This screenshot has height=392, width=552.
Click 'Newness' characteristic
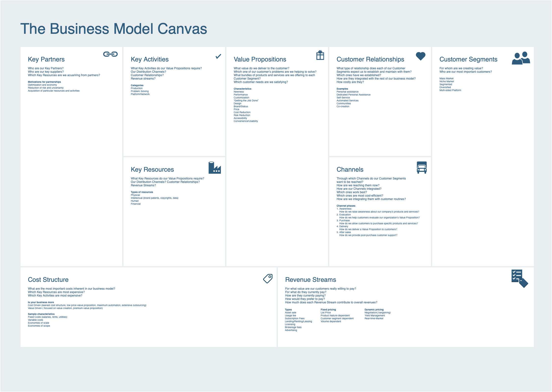pyautogui.click(x=239, y=92)
